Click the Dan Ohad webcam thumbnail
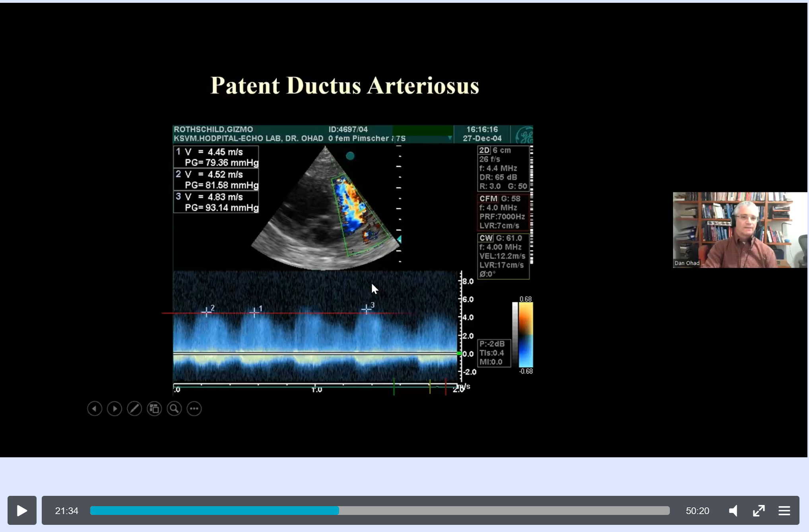Viewport: 809px width, 532px height. (739, 230)
